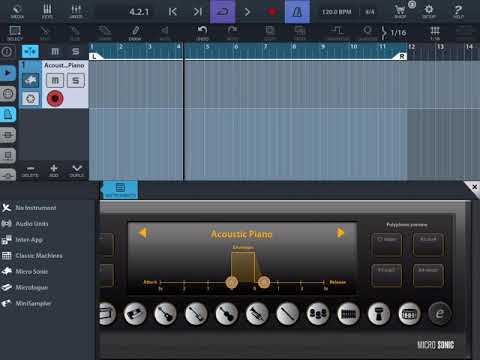Close the instrument panel
This screenshot has width=480, height=360.
(474, 187)
